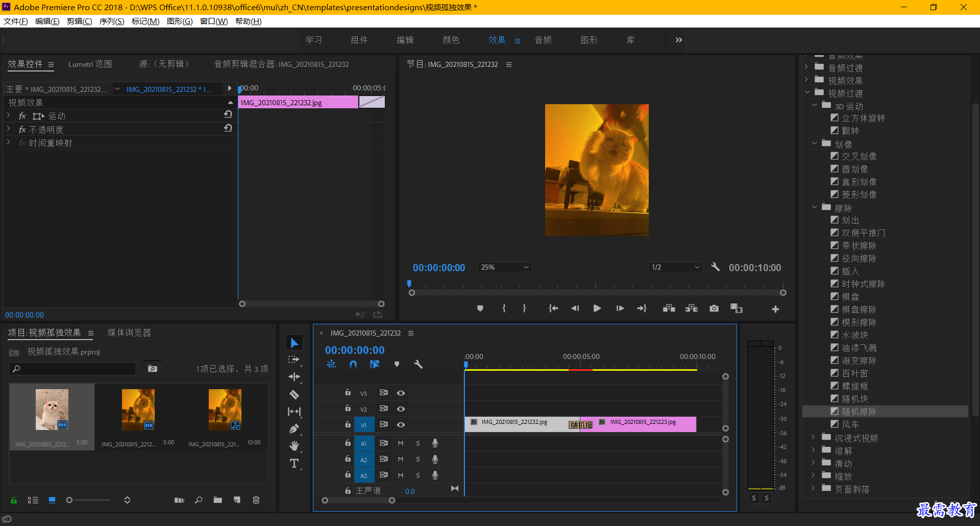Screen dimensions: 980x526
Task: Toggle Linked Selection in timeline
Action: (375, 364)
